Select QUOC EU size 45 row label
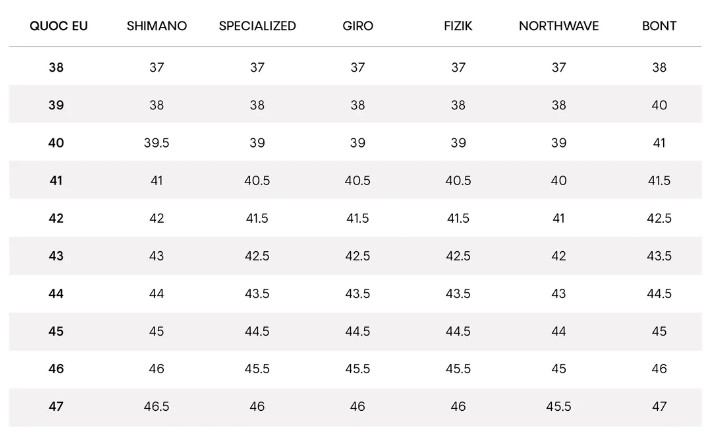The height and width of the screenshot is (434, 707). point(56,331)
